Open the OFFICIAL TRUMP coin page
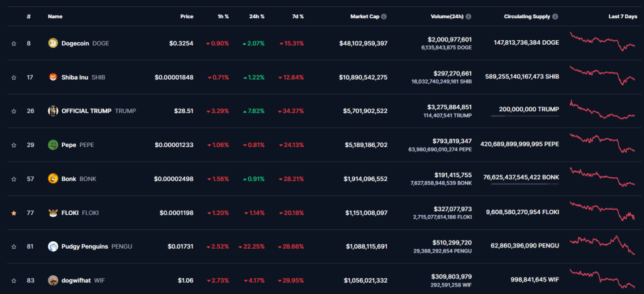The width and height of the screenshot is (644, 294). [99, 111]
